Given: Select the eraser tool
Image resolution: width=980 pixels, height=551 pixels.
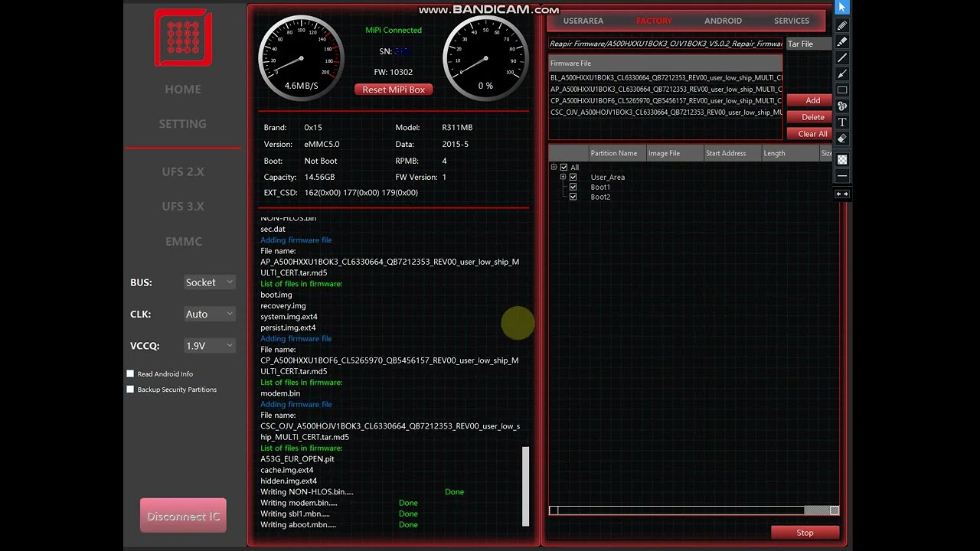Looking at the screenshot, I should (842, 139).
